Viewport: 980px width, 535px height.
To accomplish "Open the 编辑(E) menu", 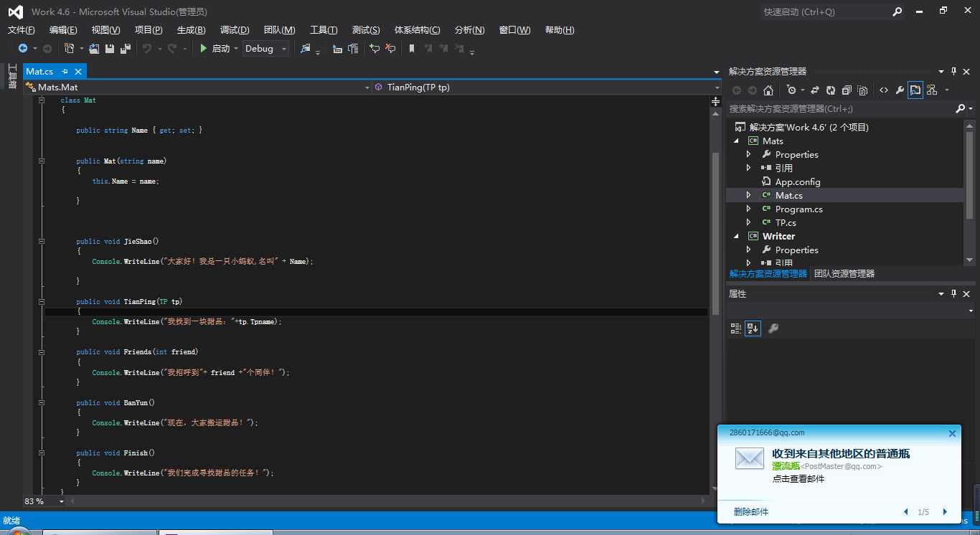I will tap(63, 29).
